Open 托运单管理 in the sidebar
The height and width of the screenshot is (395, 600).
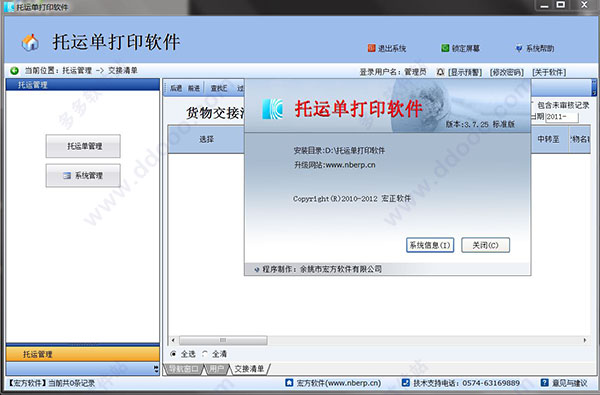83,146
